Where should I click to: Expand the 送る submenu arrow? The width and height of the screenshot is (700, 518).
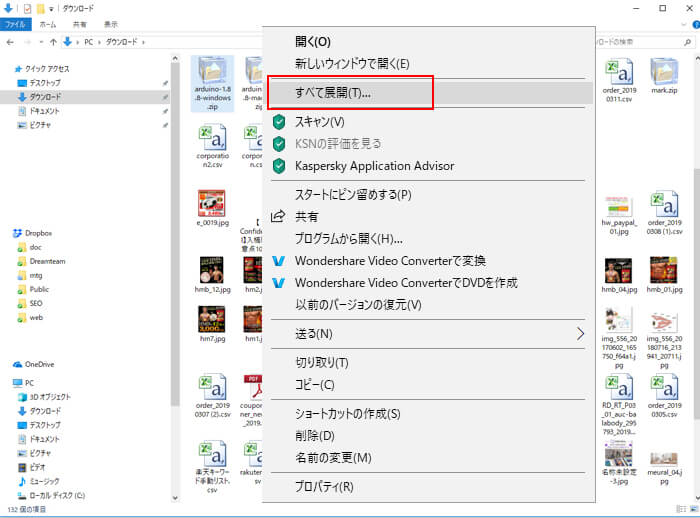click(580, 333)
